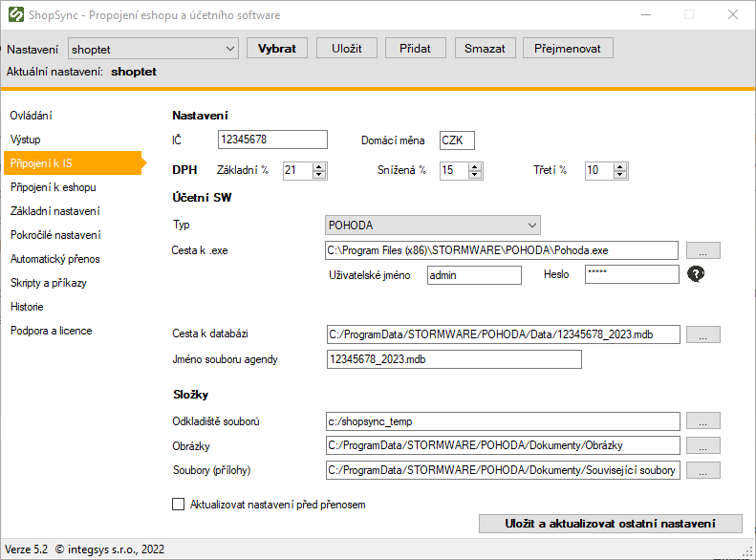The image size is (756, 560).
Task: Click the ShopSync app logo icon
Action: tap(16, 14)
